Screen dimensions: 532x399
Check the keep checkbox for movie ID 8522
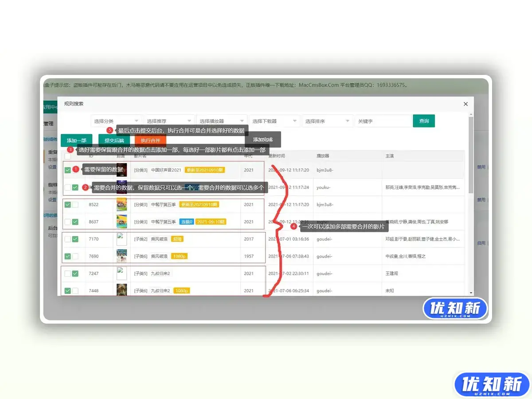click(x=68, y=204)
